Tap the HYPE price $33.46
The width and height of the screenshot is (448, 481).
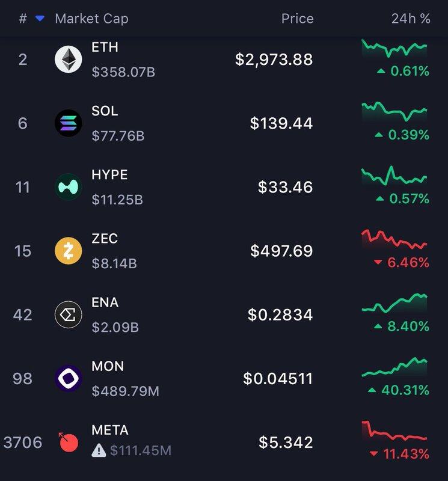click(x=285, y=187)
